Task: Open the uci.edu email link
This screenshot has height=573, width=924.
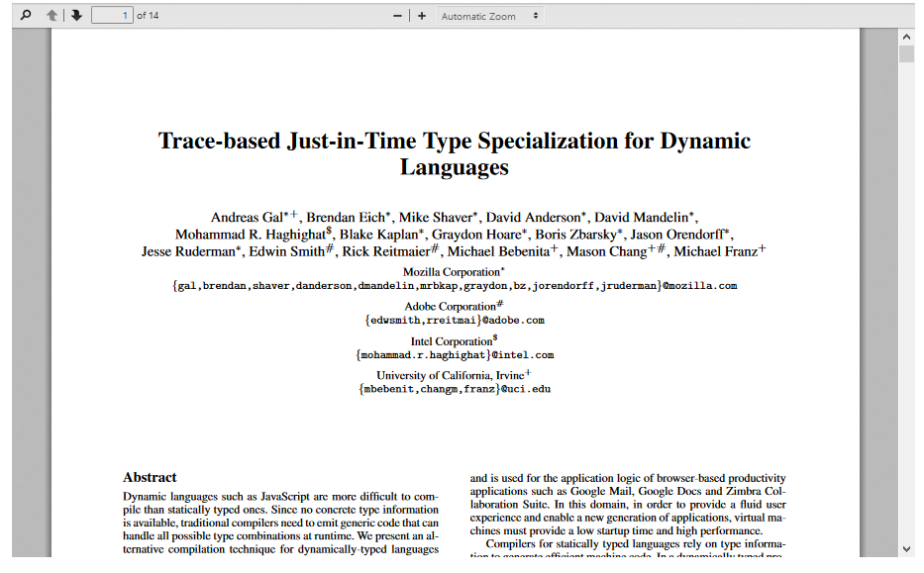Action: tap(525, 389)
